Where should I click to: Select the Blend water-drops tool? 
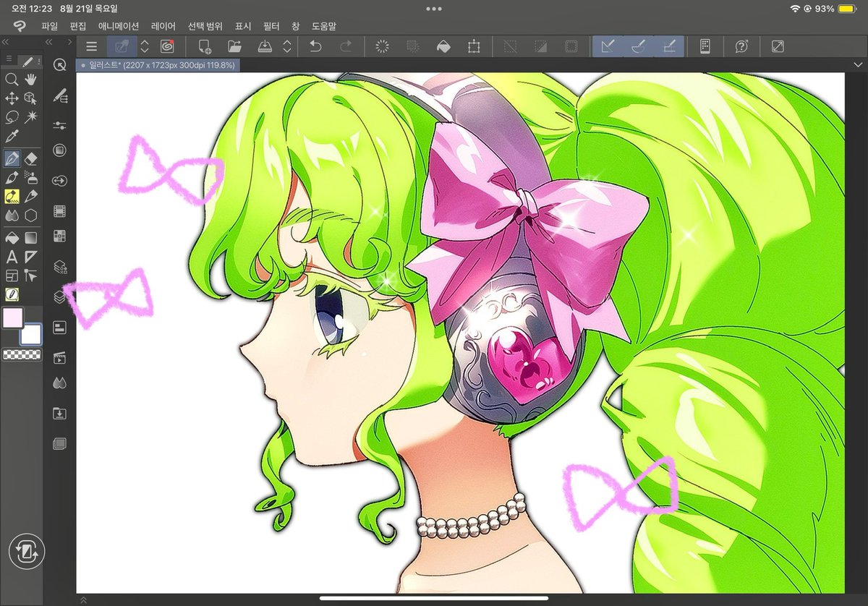(x=12, y=215)
